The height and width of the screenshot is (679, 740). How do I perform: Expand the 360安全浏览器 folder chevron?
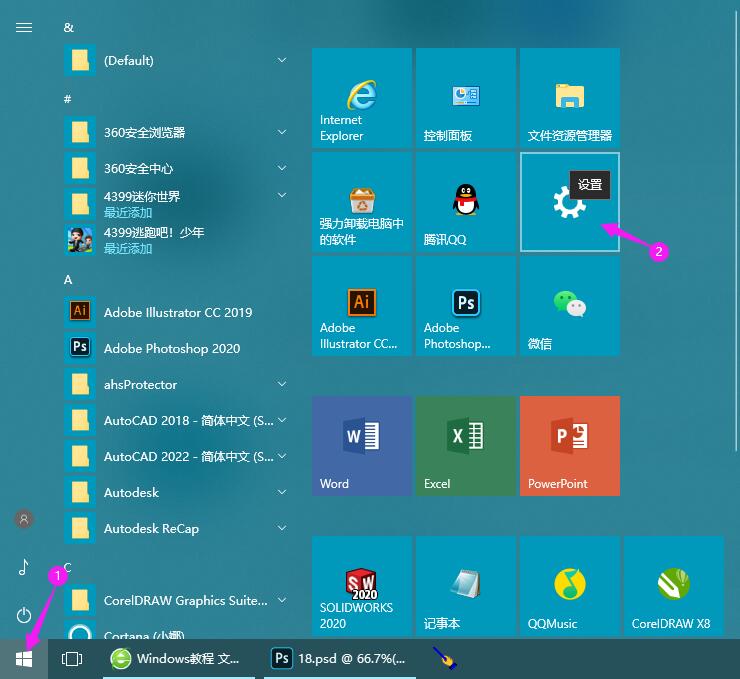(282, 132)
